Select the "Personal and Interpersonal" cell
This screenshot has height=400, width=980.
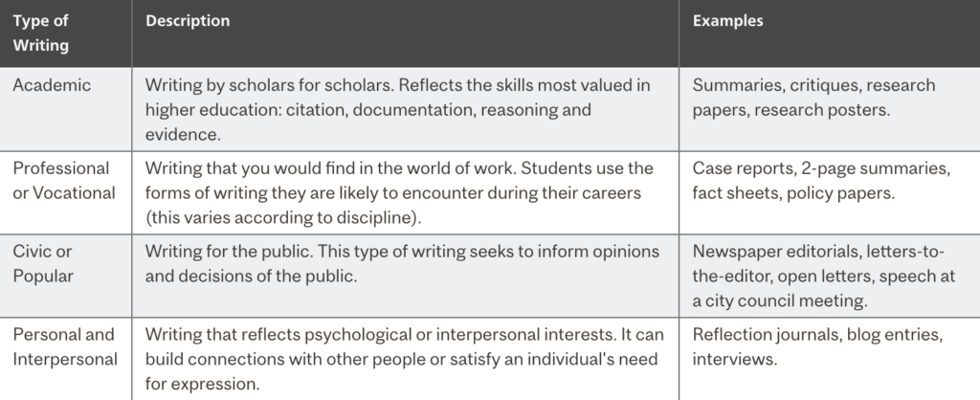coord(65,346)
